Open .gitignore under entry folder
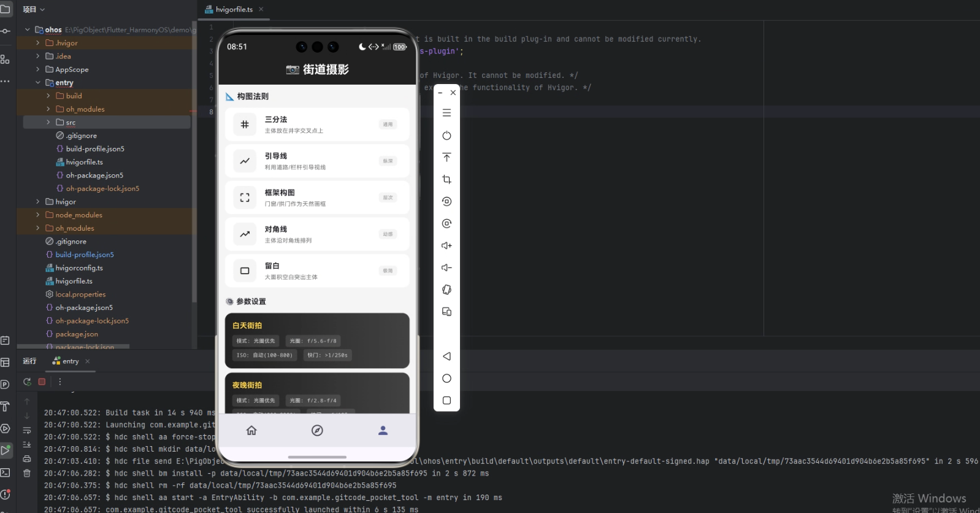 (82, 136)
